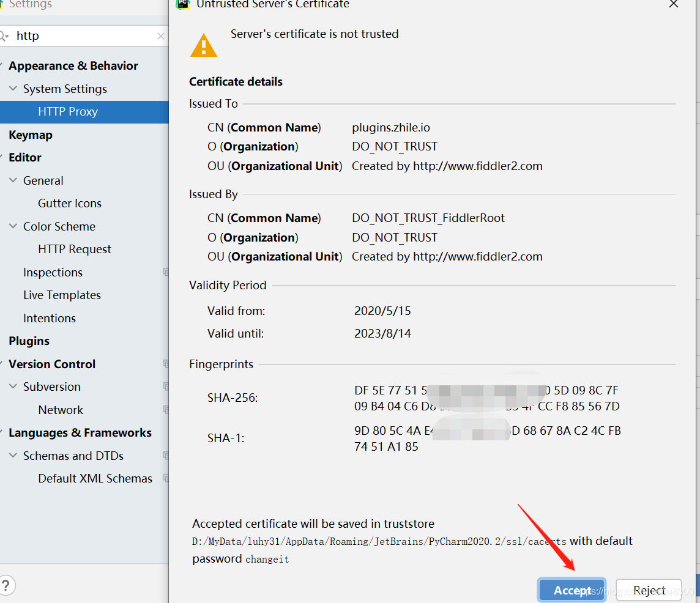The image size is (700, 603).
Task: Open the Plugins settings page
Action: 29,341
